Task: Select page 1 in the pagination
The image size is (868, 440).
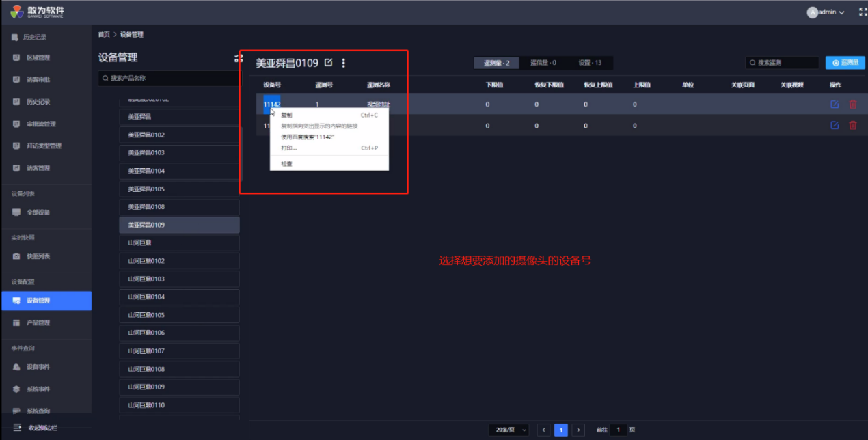Action: click(561, 430)
